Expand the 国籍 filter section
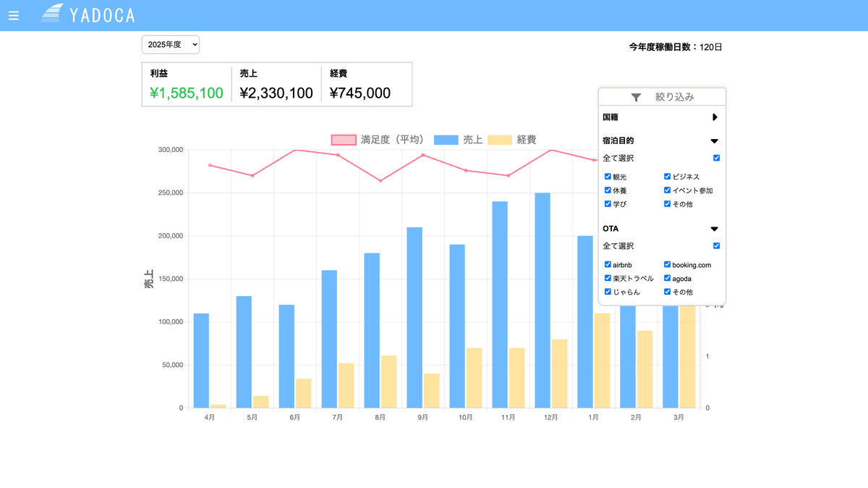This screenshot has width=868, height=488. point(715,117)
